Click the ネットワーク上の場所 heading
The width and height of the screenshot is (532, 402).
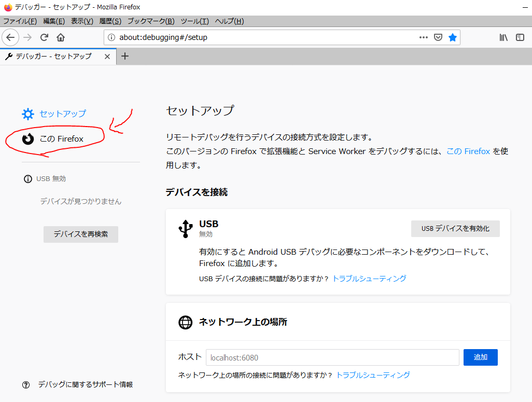[x=243, y=322]
